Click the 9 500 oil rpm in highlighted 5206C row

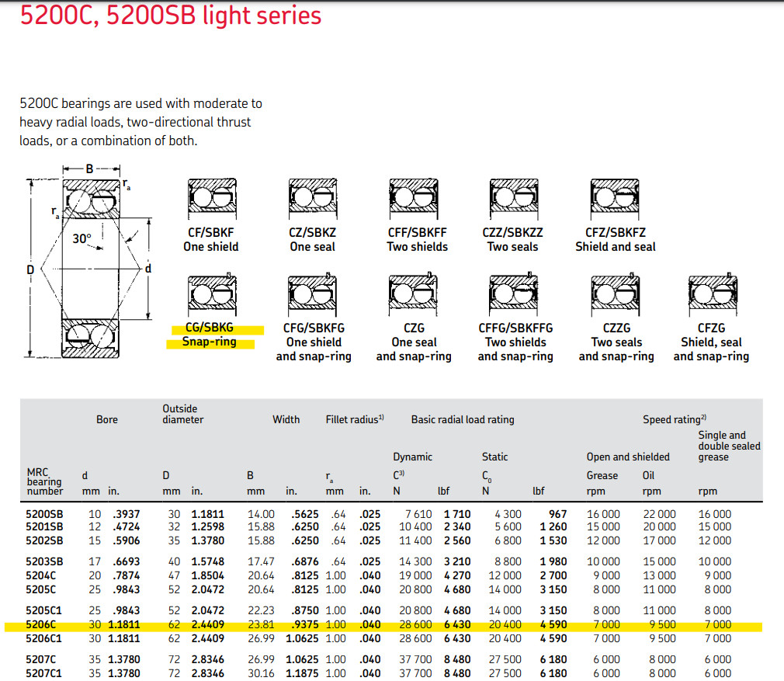662,624
